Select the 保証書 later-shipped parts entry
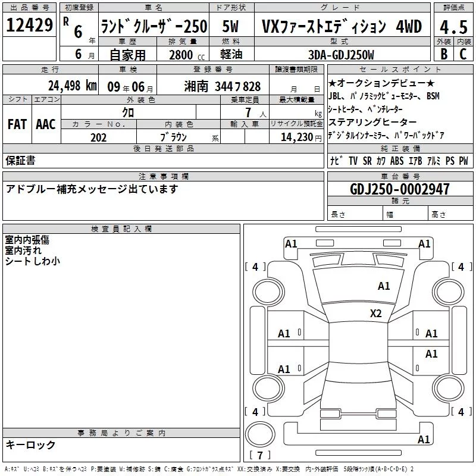The image size is (476, 476). pyautogui.click(x=20, y=161)
